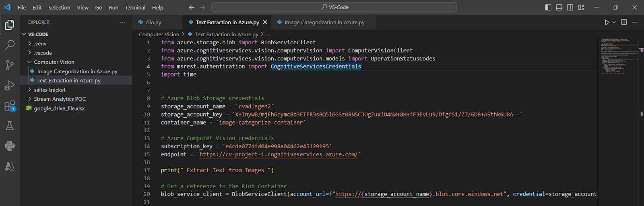This screenshot has height=206, width=644.
Task: Open the Run menu
Action: (x=114, y=7)
